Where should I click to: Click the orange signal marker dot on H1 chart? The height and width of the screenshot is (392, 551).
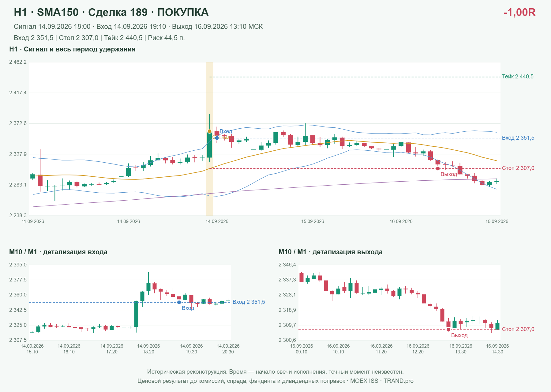coord(209,131)
